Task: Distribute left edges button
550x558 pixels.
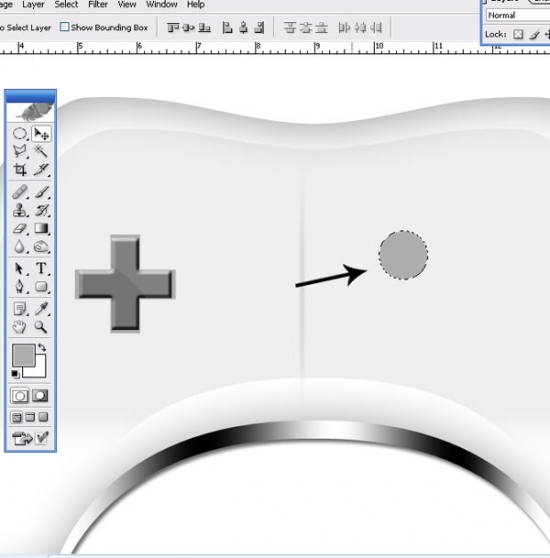Action: tap(344, 27)
